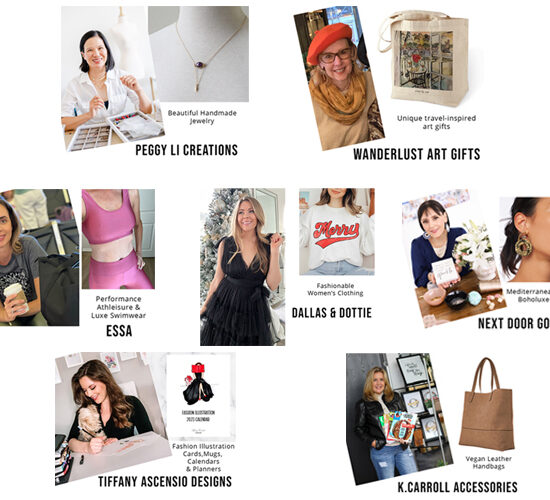This screenshot has height=500, width=550.
Task: Open the fashion illustration calendar image
Action: coord(200,396)
